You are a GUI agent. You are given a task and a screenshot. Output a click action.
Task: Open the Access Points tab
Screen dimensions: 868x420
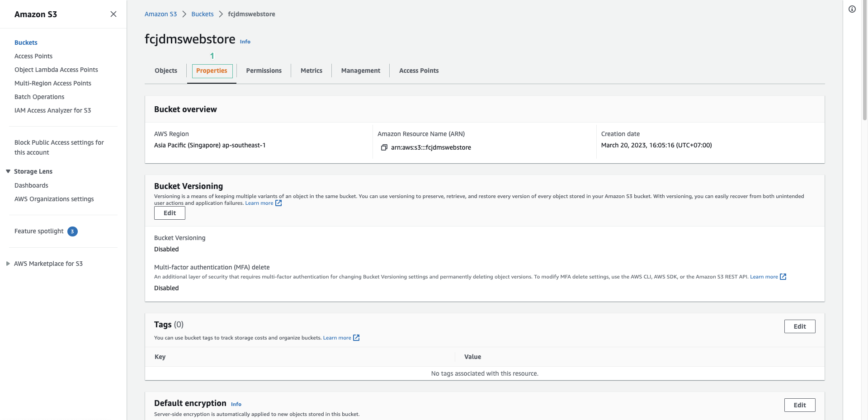point(419,71)
